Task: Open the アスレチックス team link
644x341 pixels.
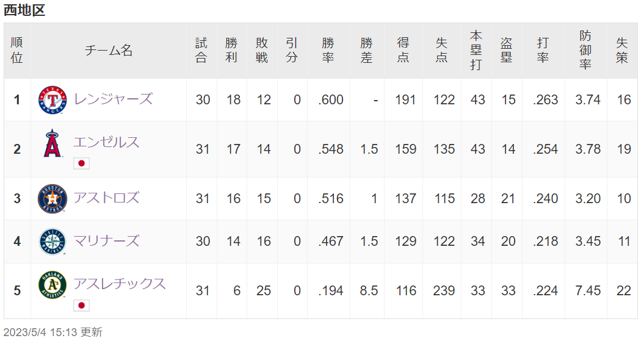Action: 120,284
